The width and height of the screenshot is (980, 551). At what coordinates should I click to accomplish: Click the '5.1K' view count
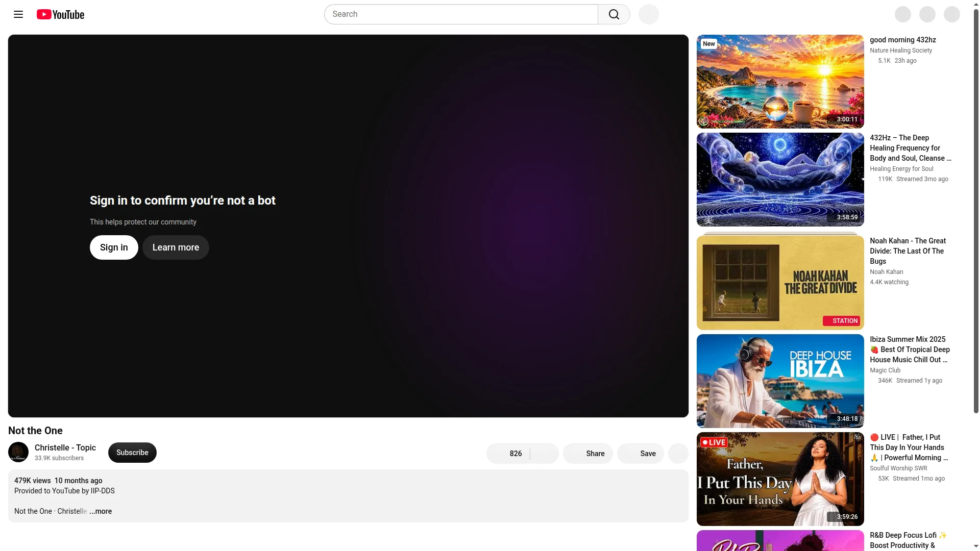[884, 61]
